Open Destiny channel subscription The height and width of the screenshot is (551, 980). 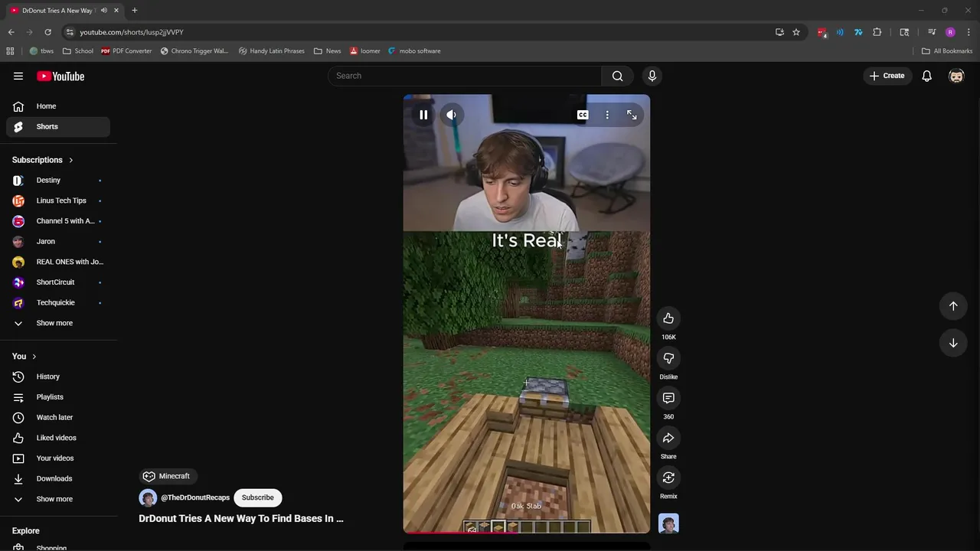tap(58, 180)
